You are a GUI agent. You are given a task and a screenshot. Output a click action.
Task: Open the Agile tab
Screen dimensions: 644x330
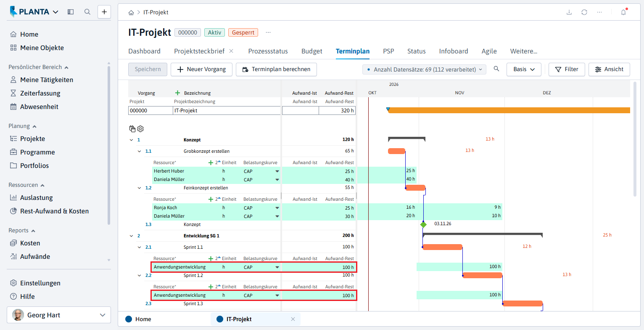pyautogui.click(x=489, y=51)
